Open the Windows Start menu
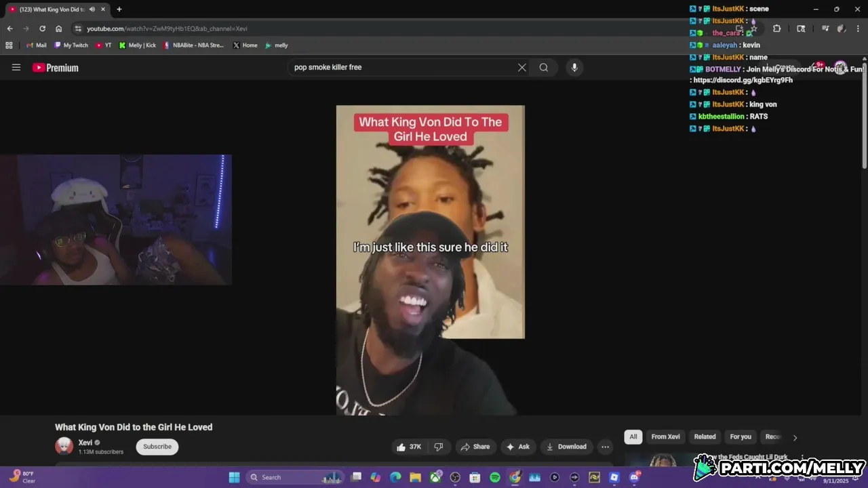Screen dimensions: 868x488 234,477
